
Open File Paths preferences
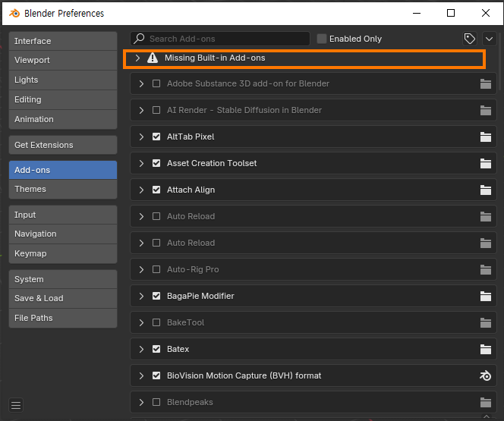pyautogui.click(x=63, y=319)
